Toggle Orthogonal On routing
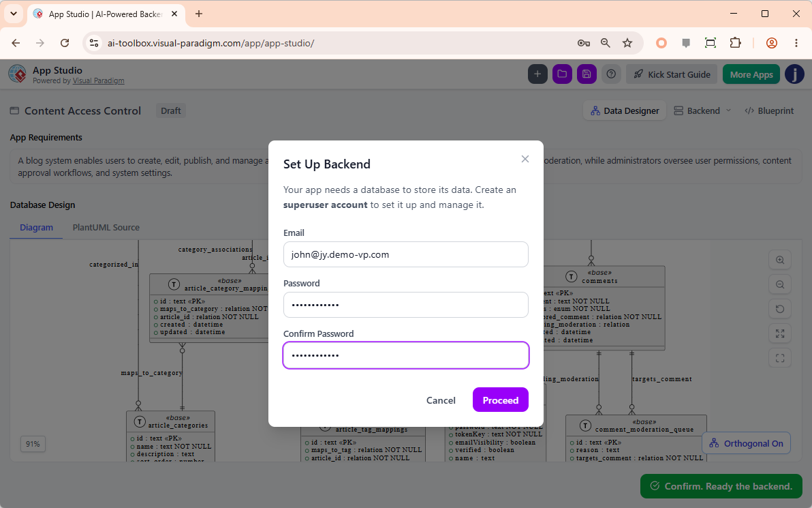The image size is (812, 508). [746, 443]
